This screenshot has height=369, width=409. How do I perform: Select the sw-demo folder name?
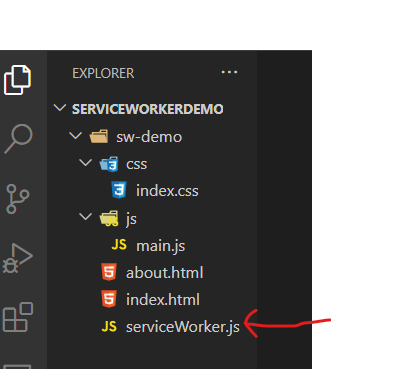click(149, 137)
